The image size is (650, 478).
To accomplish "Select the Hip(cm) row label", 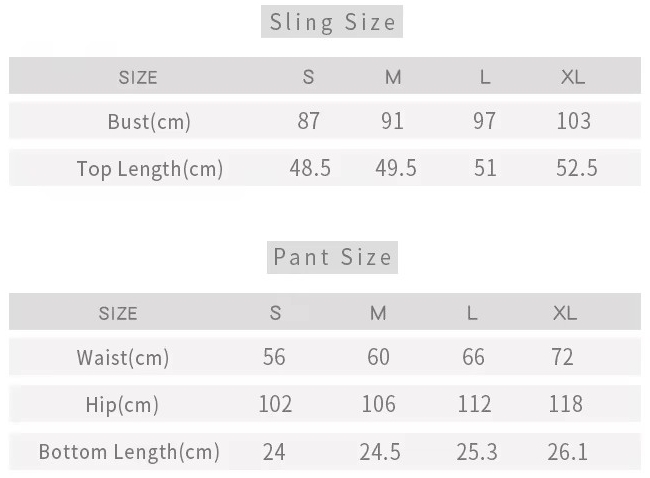I will point(123,404).
